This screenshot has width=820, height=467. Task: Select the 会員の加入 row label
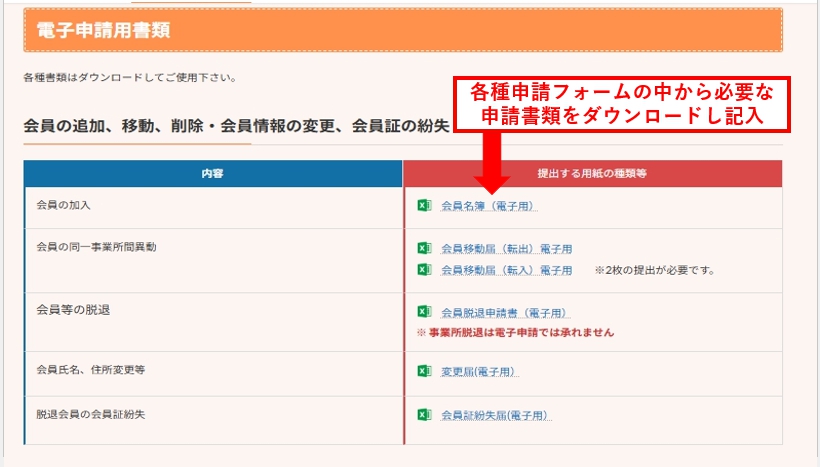pos(63,205)
